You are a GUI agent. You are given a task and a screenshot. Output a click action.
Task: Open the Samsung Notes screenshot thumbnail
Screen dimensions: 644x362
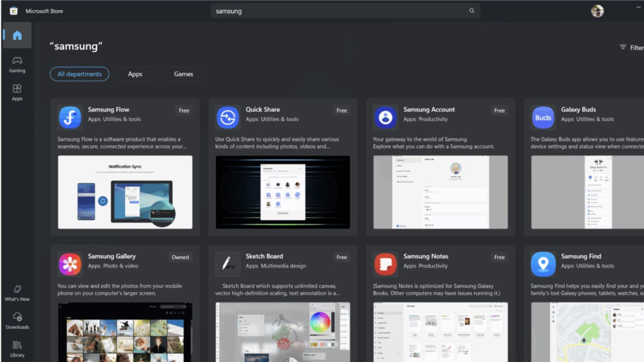coord(441,332)
